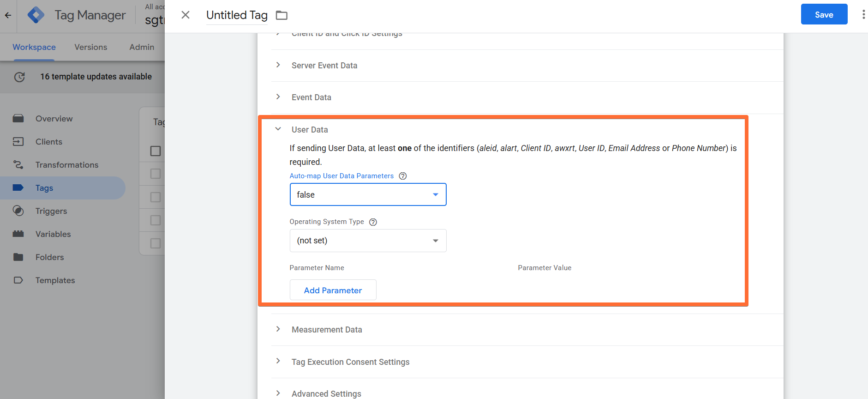Click the Transformations sidebar icon
The image size is (868, 399).
[x=18, y=165]
